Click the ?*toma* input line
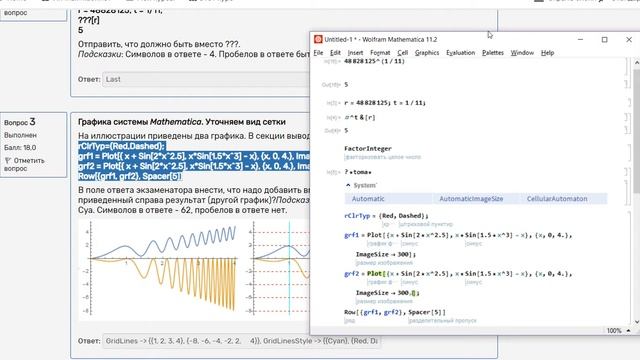Viewport: 640px width, 360px height. coord(358,172)
